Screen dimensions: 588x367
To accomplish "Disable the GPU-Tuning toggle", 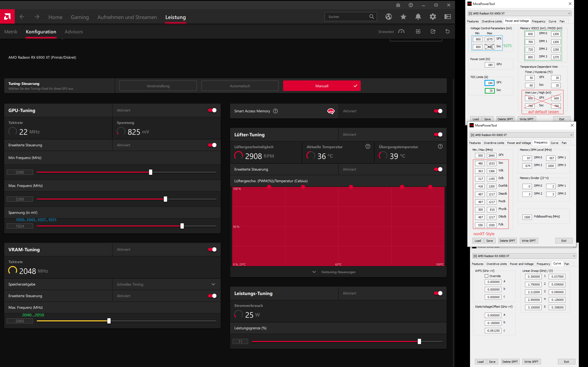I will (212, 110).
